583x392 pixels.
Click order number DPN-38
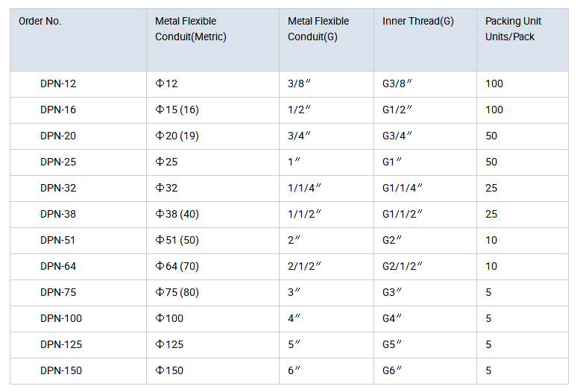(x=58, y=214)
